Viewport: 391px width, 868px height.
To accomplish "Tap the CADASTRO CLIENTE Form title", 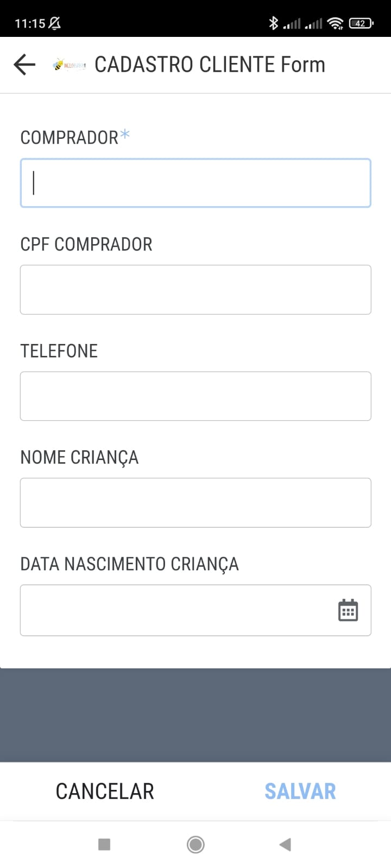I will coord(210,65).
